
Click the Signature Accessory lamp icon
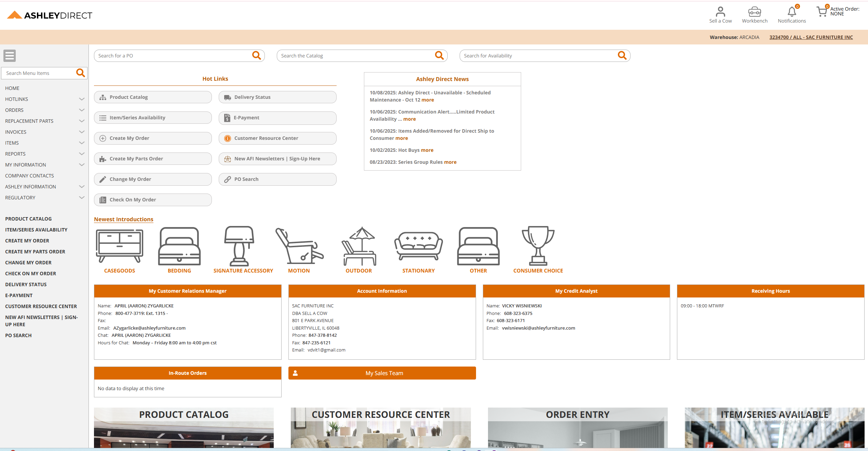(239, 246)
